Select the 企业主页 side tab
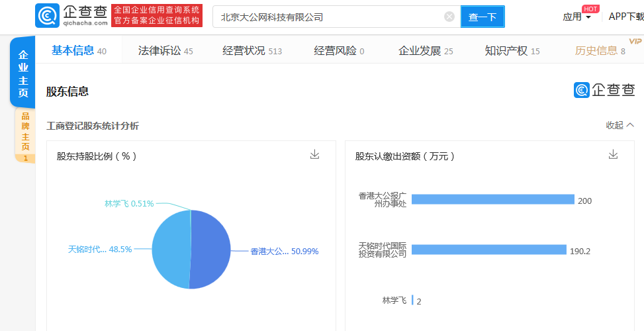The height and width of the screenshot is (331, 644). pyautogui.click(x=23, y=73)
